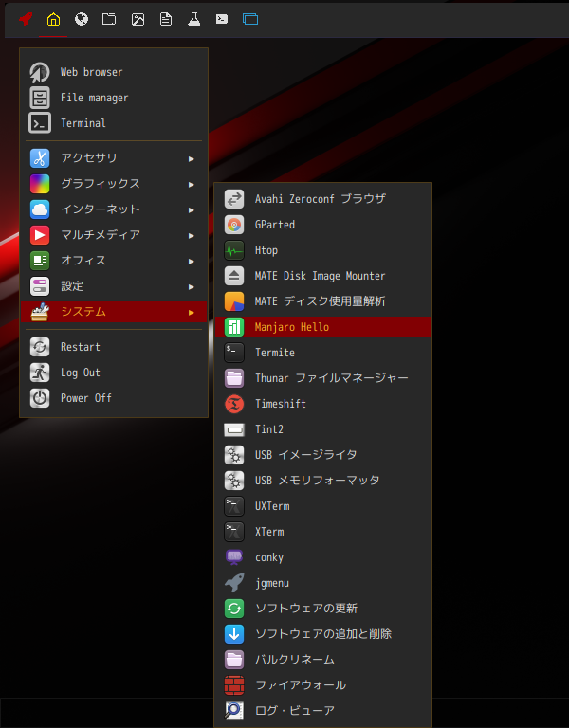Click the flask icon in top panel
Viewport: 569px width, 728px height.
194,19
